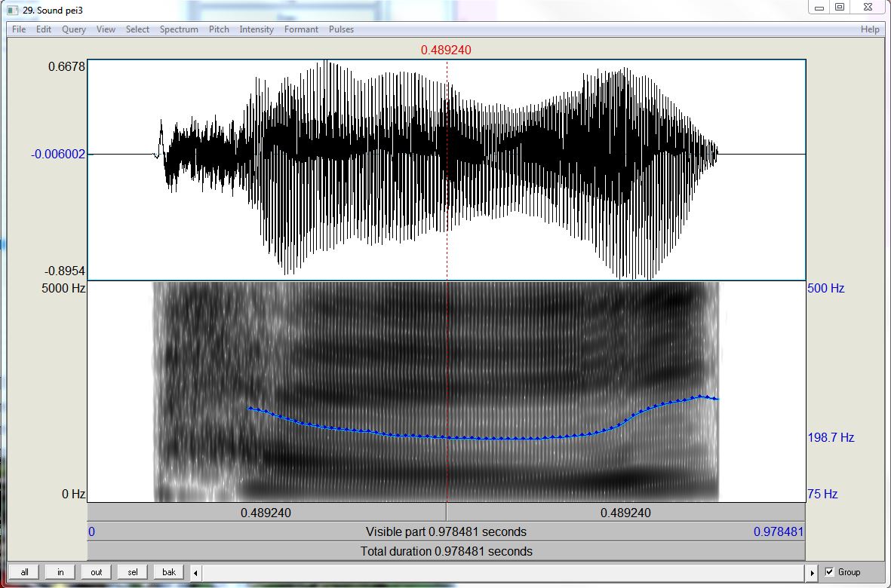Play the Total duration bar

click(x=446, y=551)
